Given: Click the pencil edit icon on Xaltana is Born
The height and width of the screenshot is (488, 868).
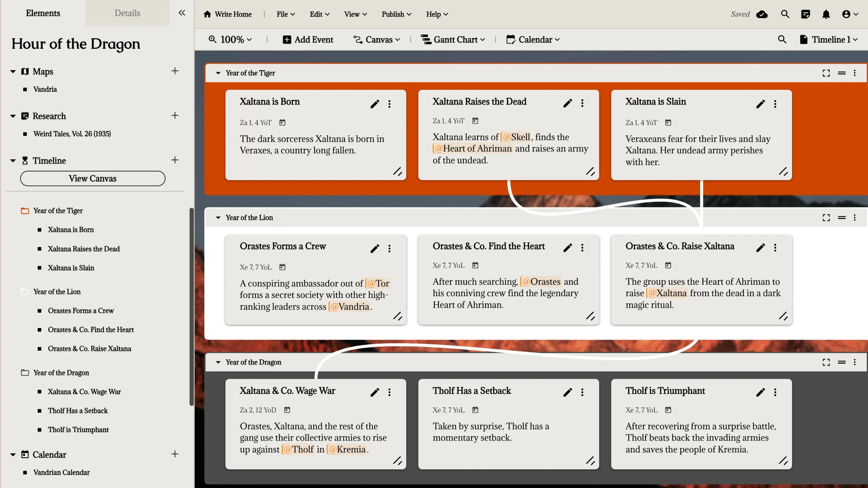Looking at the screenshot, I should click(x=375, y=104).
